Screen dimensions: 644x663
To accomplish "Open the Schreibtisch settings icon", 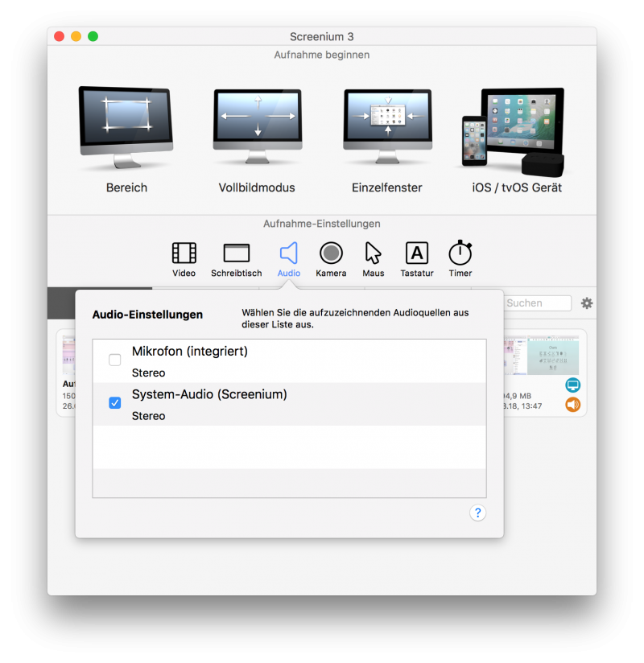I will [x=236, y=253].
